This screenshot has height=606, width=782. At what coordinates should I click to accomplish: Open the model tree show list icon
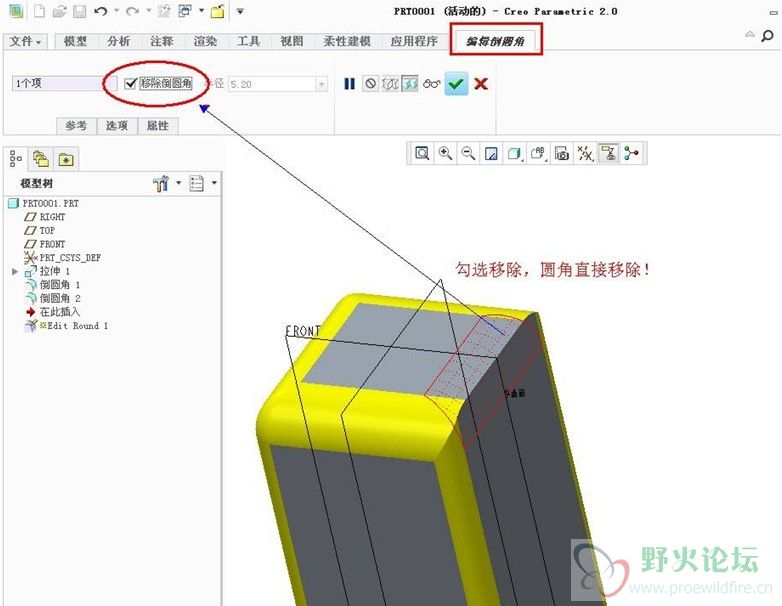pos(196,184)
